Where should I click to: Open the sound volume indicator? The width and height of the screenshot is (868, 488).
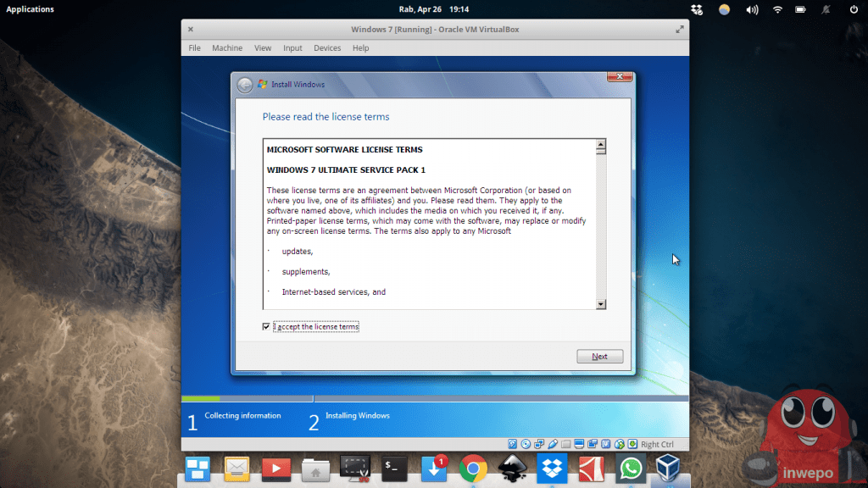pos(752,9)
